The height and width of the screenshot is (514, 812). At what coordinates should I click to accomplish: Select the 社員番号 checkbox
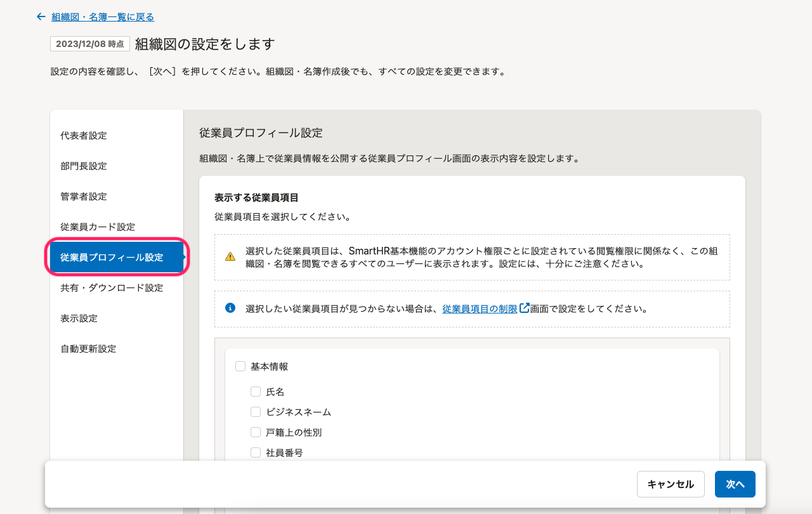point(256,452)
